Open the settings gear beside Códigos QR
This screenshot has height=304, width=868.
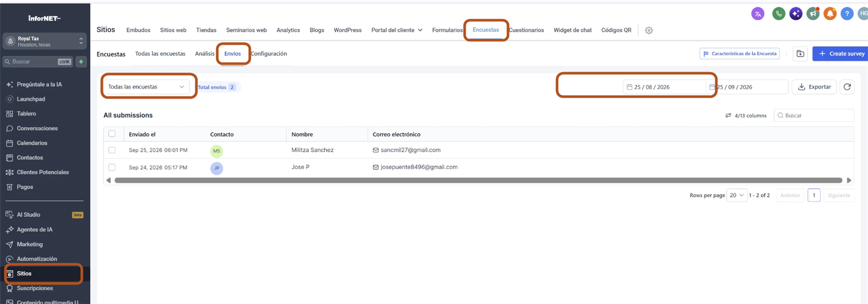649,30
